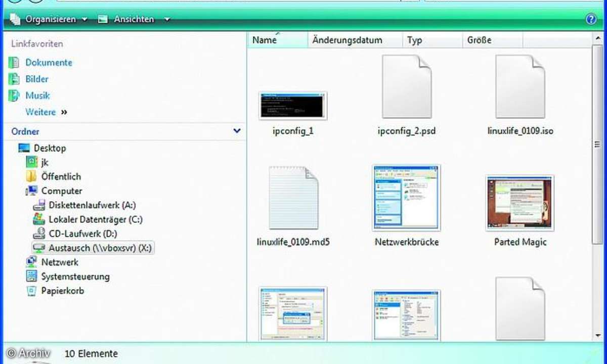Collapse the Ordner panel chevron
607x364 pixels.
(x=236, y=131)
